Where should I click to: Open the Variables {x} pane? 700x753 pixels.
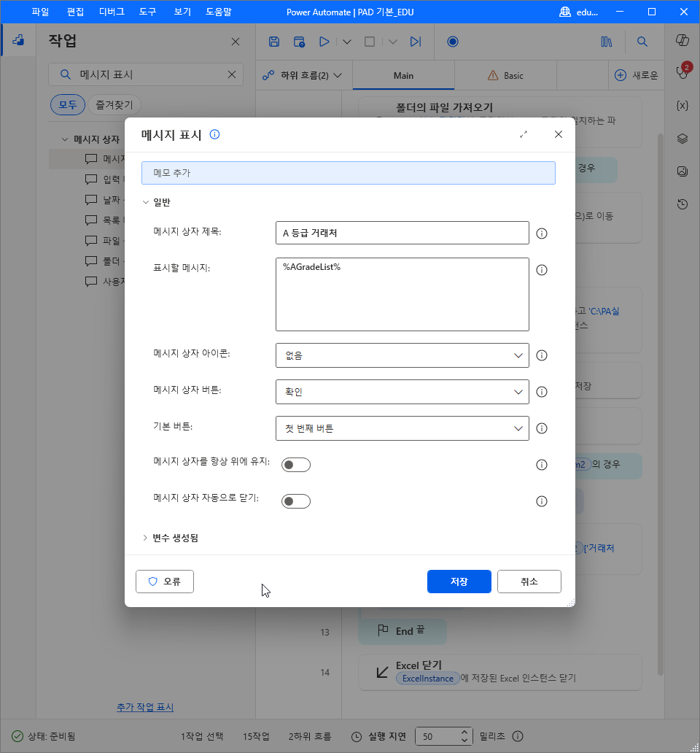[x=682, y=106]
